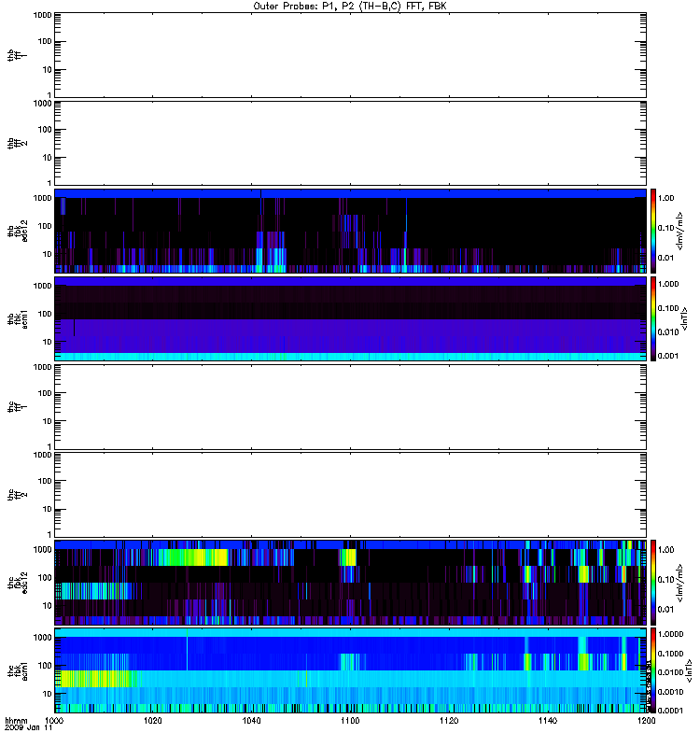Image resolution: width=700 pixels, height=747 pixels.
Task: Click the "thc fbk edc12" y-axis title
Action: click(x=18, y=582)
